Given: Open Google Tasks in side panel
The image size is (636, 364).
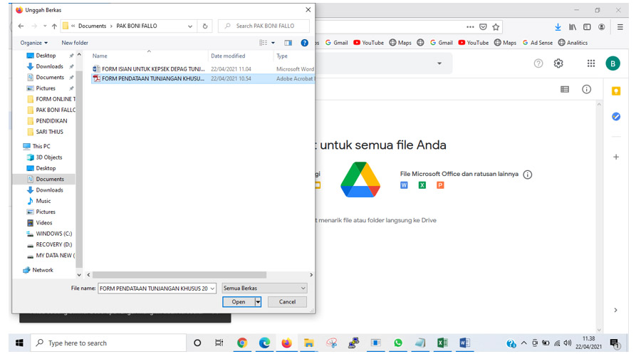Looking at the screenshot, I should click(616, 117).
